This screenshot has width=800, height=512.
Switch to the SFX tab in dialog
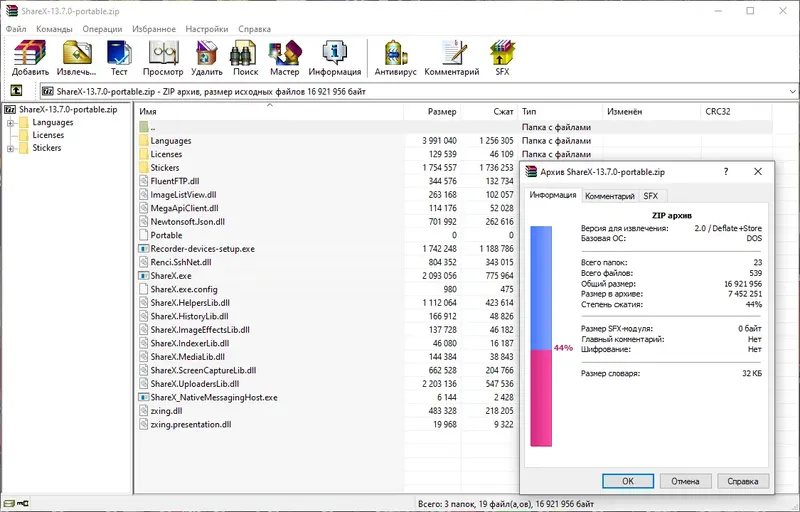(x=651, y=196)
